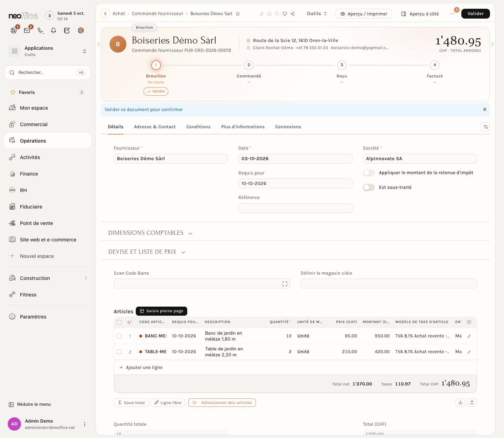The image size is (504, 438).
Task: Open the notifications bell icon
Action: tap(54, 30)
